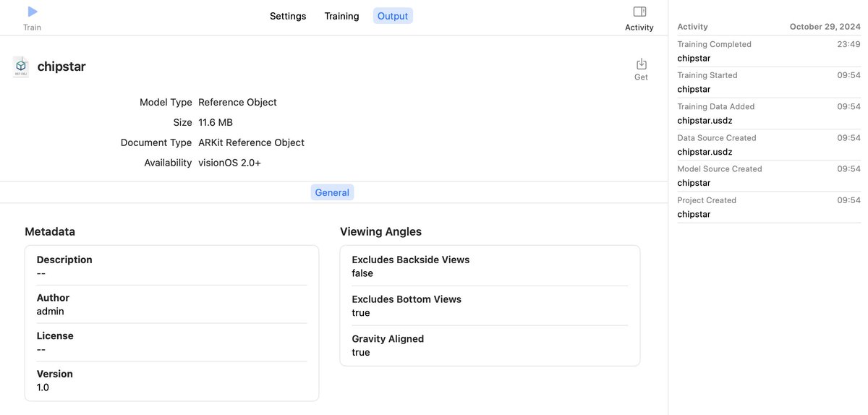The width and height of the screenshot is (868, 415).
Task: Select the Project Created activity entry
Action: (x=769, y=207)
